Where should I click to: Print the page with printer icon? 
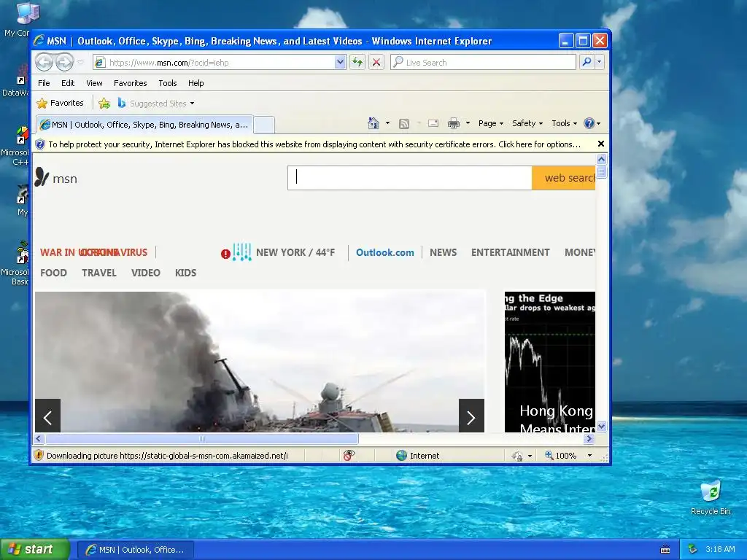tap(454, 123)
